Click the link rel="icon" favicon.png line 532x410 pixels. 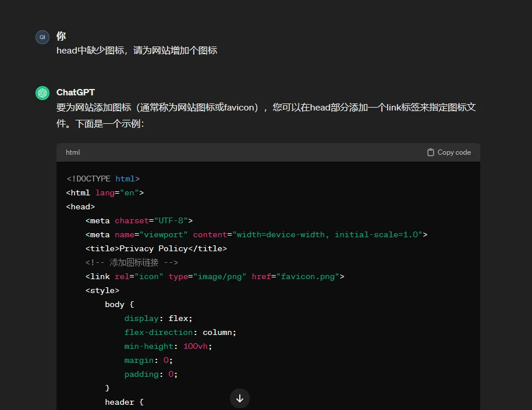(215, 277)
